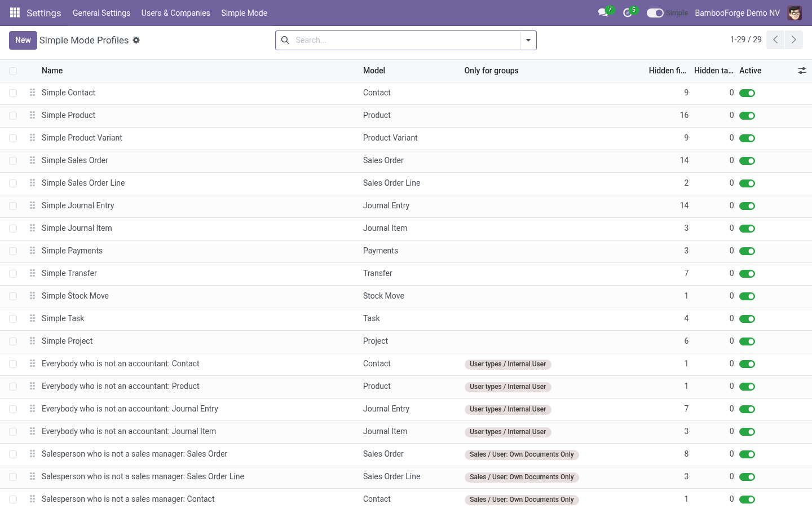
Task: Tick the checkbox for Simple Sales Order Line
Action: point(13,183)
